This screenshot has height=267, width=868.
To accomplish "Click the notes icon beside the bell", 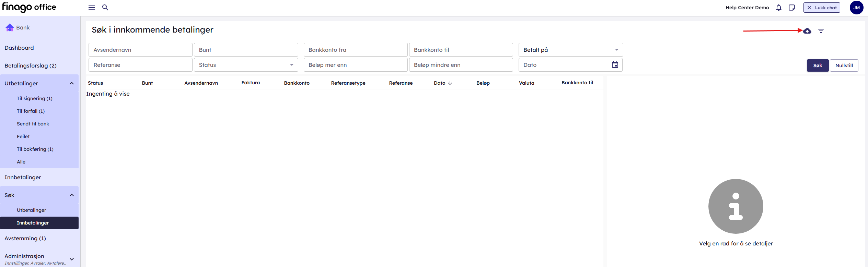I will 792,8.
